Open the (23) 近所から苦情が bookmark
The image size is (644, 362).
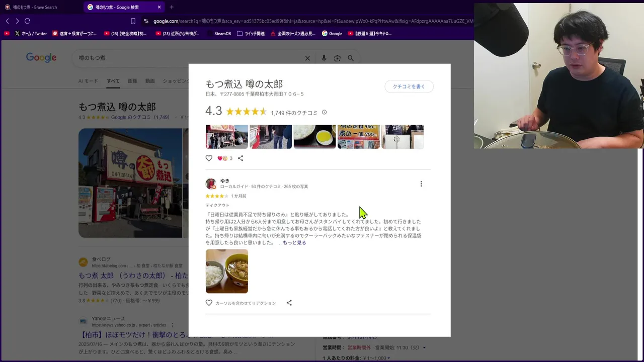click(x=178, y=34)
